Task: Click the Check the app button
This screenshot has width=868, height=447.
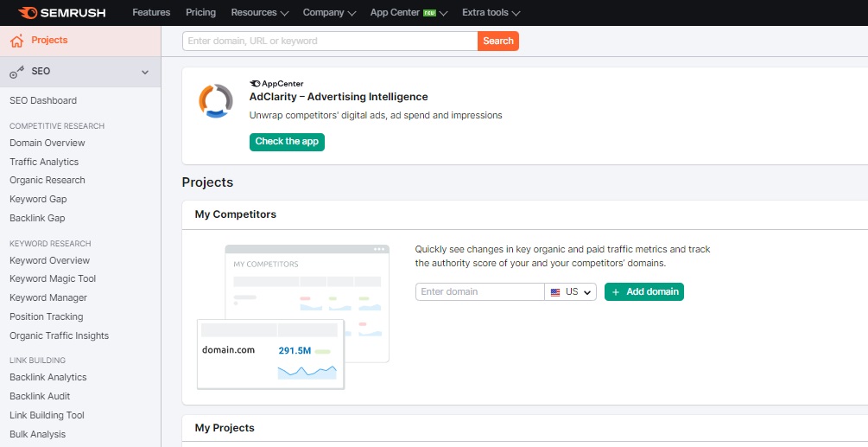Action: [287, 142]
